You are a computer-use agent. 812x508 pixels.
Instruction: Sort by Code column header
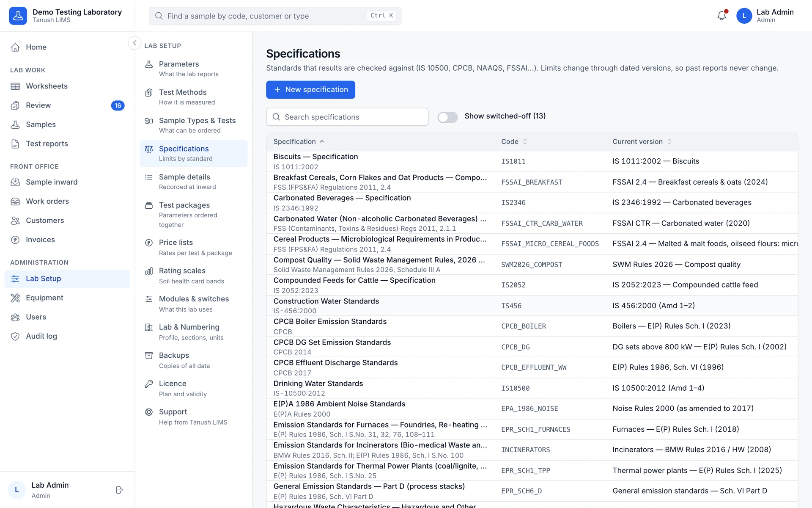[x=514, y=142]
